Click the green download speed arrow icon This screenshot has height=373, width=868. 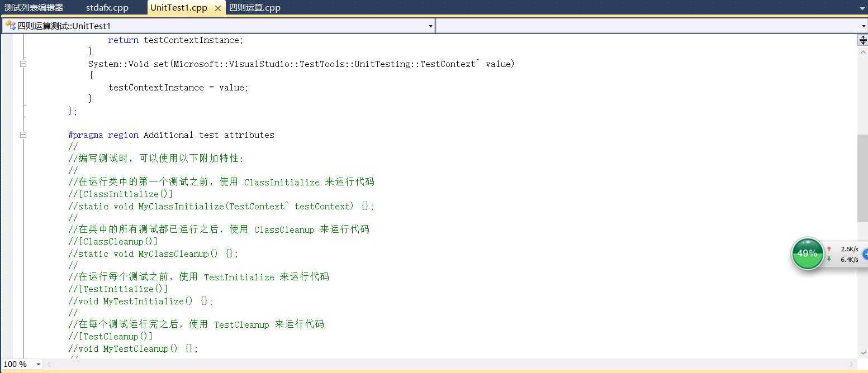point(829,259)
